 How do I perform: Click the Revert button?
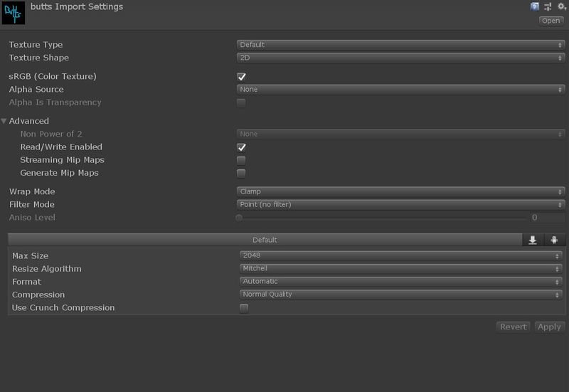pyautogui.click(x=513, y=327)
